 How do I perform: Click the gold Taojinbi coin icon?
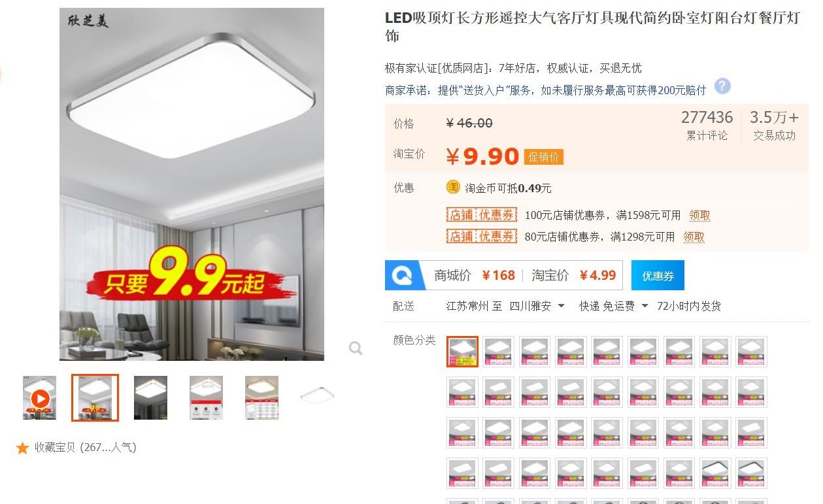point(453,188)
